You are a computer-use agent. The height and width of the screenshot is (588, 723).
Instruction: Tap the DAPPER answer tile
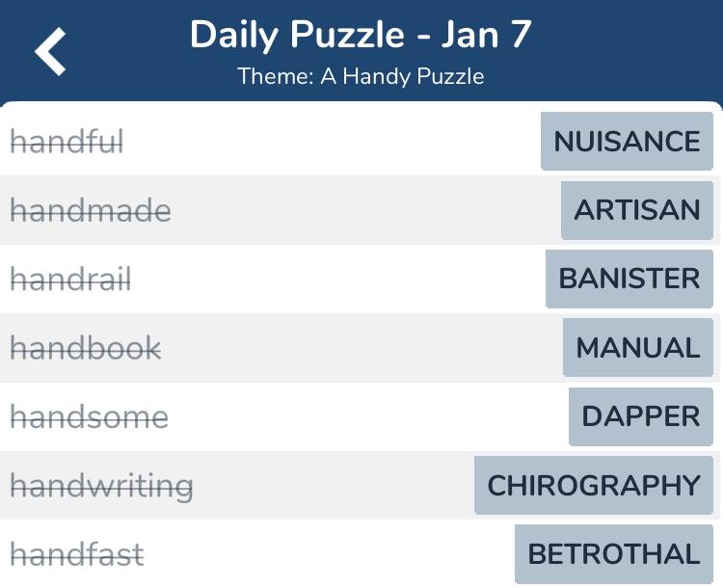click(x=640, y=416)
